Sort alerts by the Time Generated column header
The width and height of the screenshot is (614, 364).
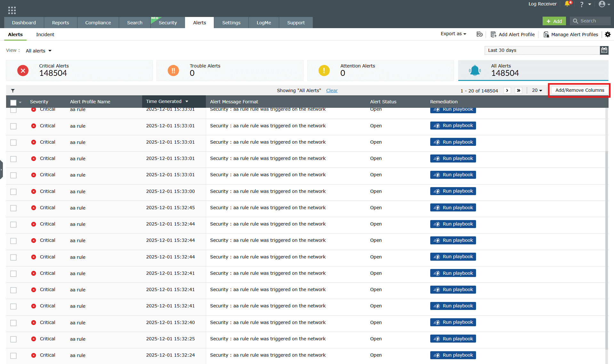(x=163, y=101)
